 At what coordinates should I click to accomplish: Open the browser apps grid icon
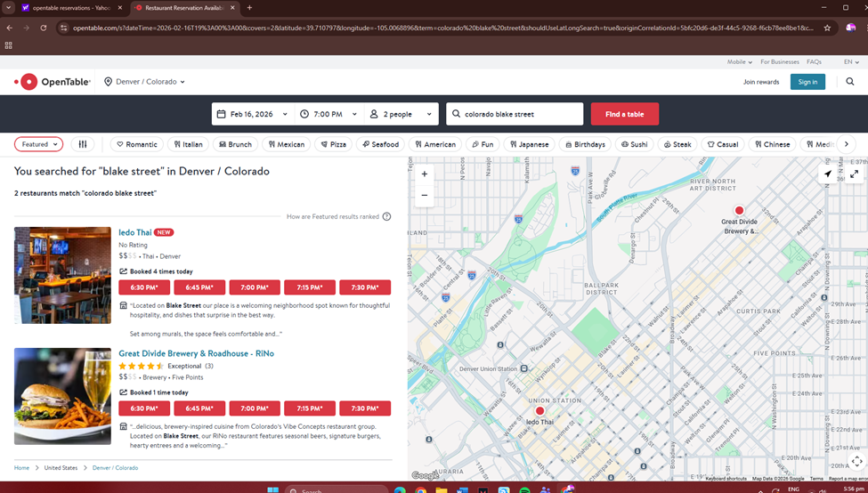(x=8, y=45)
